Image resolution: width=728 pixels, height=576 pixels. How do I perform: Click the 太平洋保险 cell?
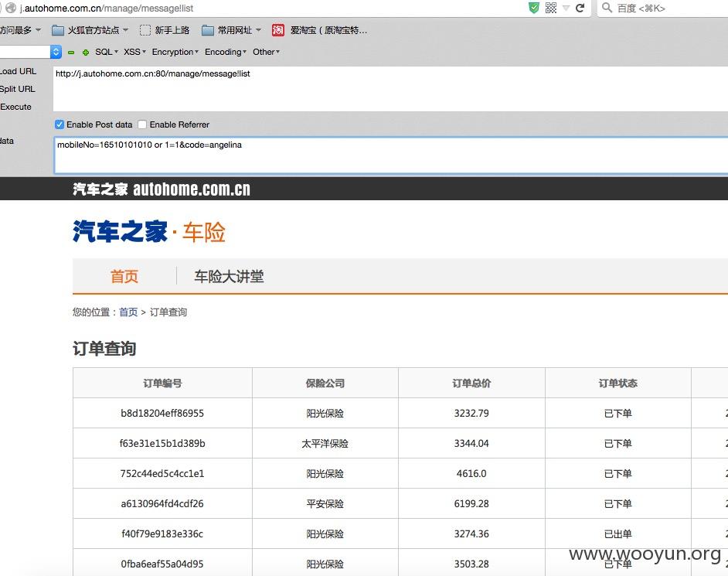(x=325, y=444)
